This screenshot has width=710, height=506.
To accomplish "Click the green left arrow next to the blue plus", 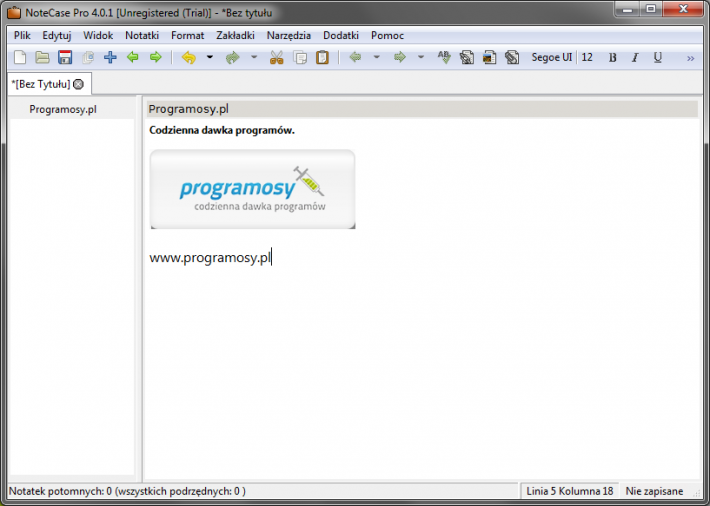I will (133, 58).
